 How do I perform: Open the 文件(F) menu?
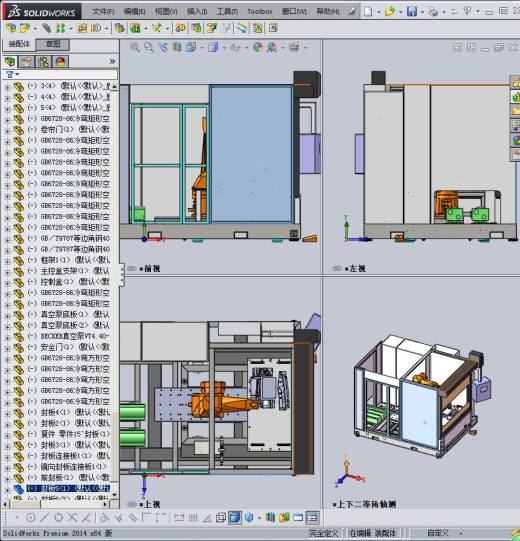(x=103, y=11)
